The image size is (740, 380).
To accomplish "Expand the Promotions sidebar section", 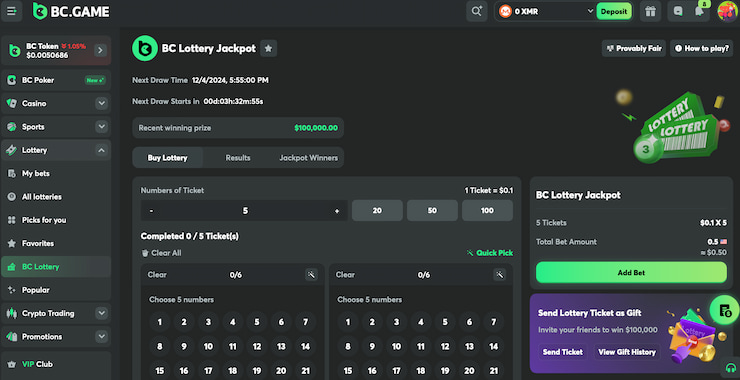I will (101, 337).
